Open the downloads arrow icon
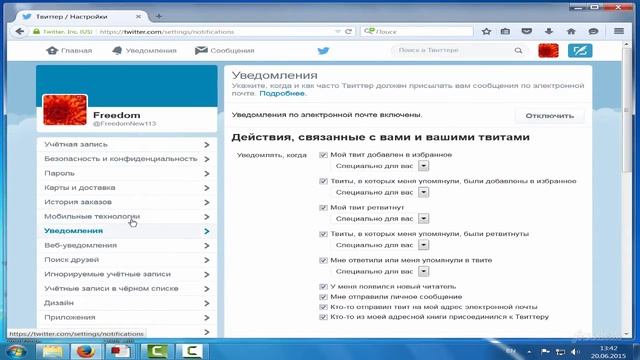 coord(549,31)
